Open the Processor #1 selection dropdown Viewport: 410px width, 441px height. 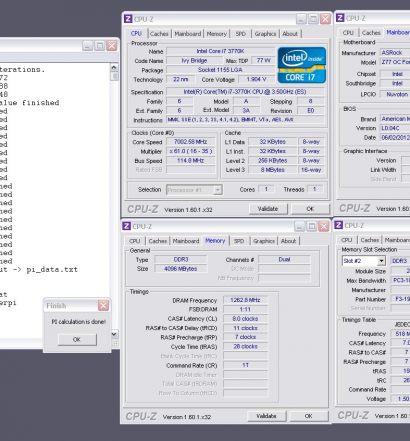point(218,190)
